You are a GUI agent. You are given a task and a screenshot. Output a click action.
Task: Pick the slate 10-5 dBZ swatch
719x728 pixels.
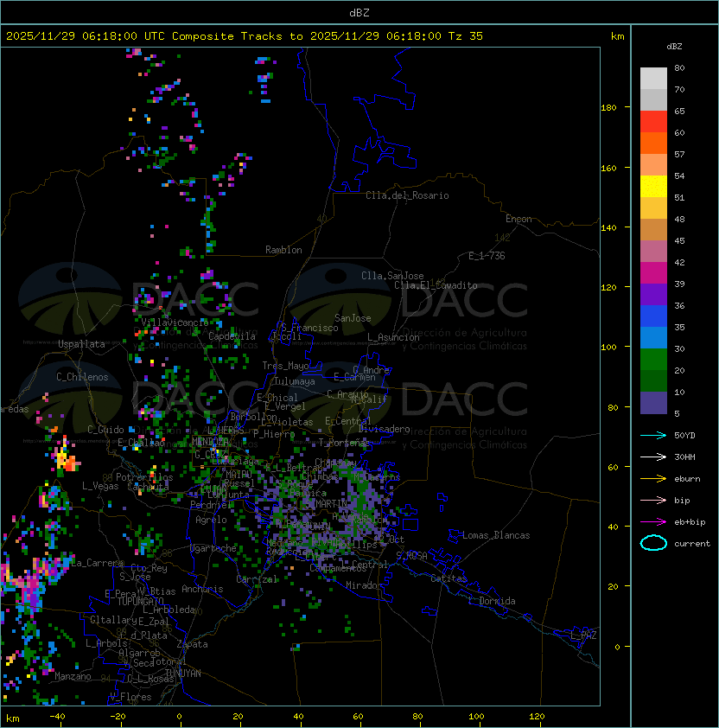click(653, 403)
